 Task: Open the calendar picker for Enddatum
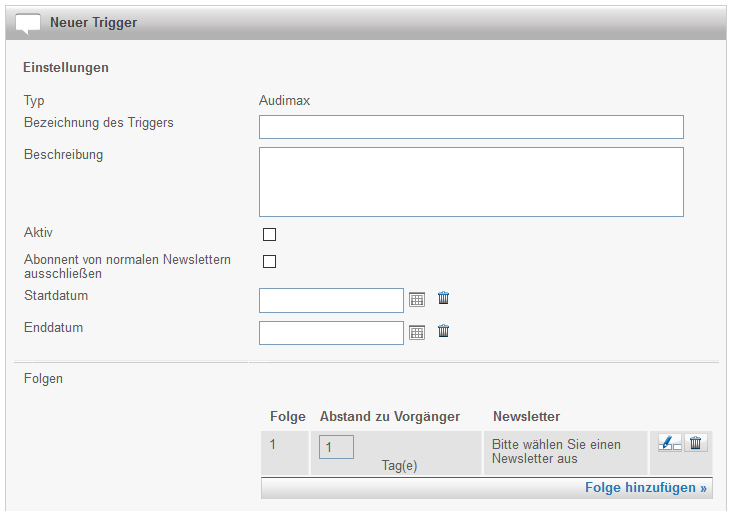point(417,332)
